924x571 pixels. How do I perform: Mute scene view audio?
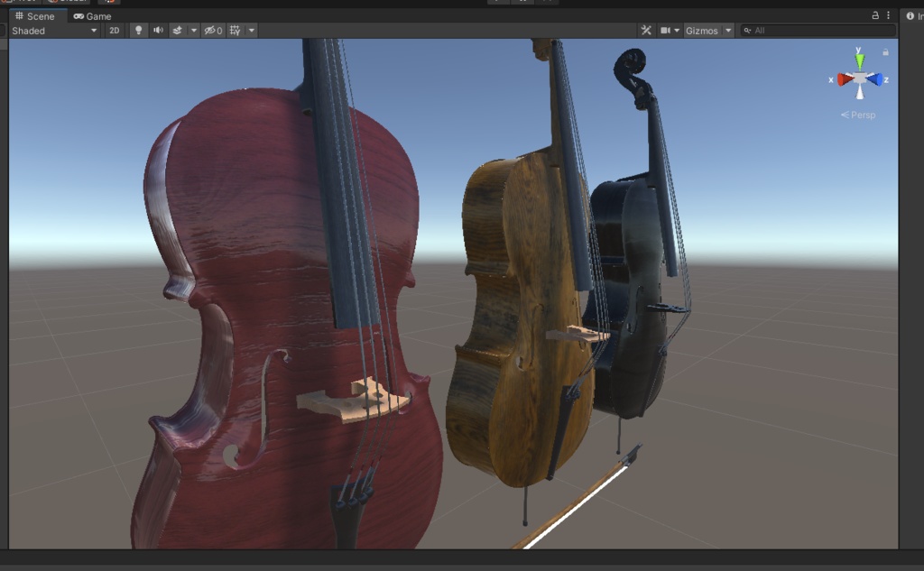[159, 30]
